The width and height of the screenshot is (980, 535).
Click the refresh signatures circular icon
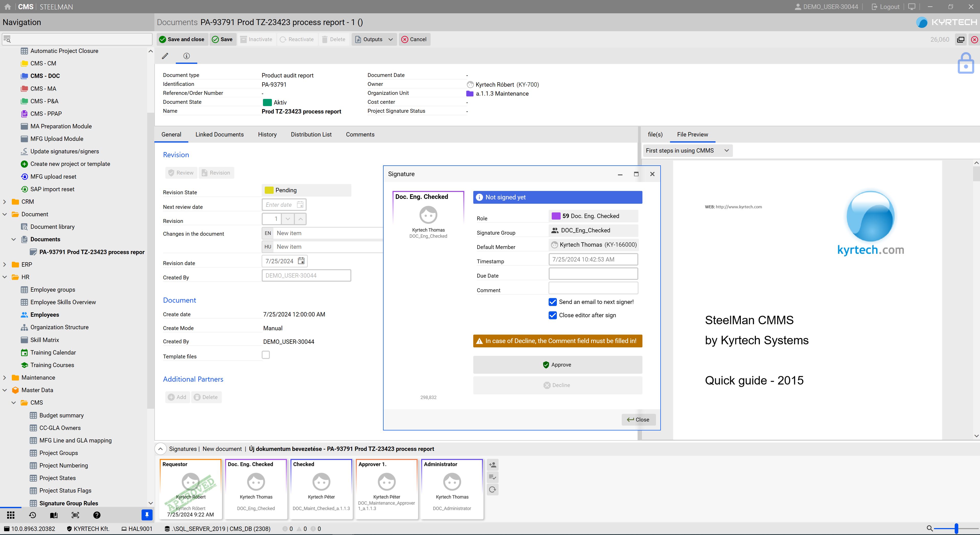point(492,489)
